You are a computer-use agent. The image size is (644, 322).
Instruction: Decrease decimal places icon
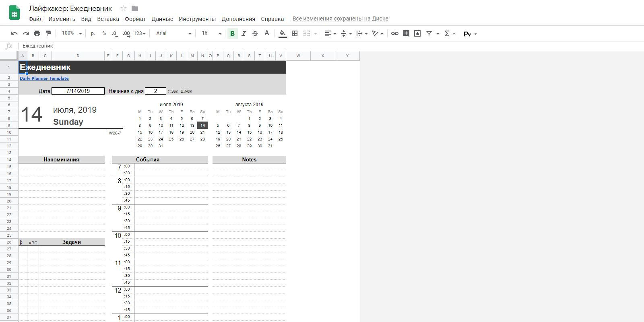click(x=115, y=33)
